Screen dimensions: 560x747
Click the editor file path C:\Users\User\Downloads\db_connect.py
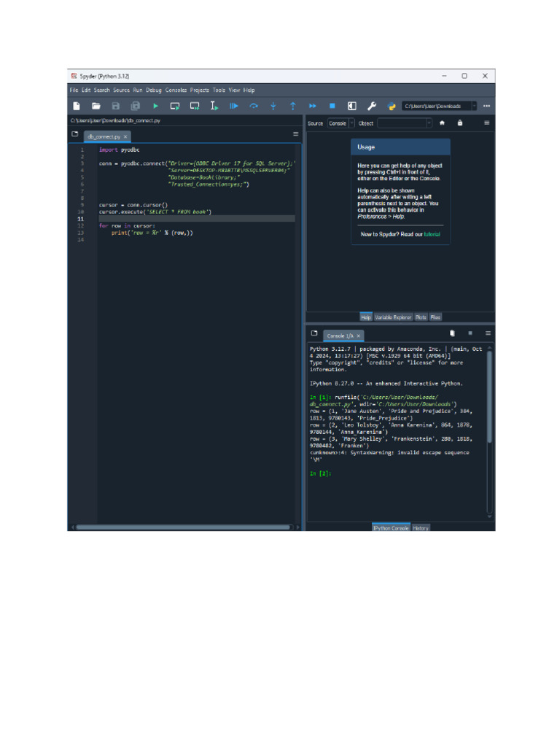tap(115, 120)
